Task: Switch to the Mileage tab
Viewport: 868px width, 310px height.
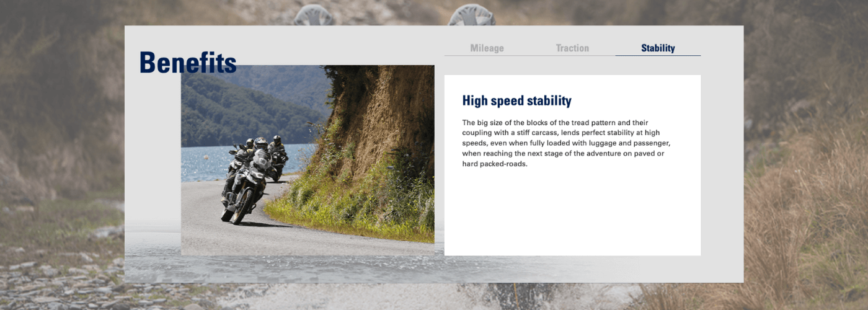Action: (487, 48)
